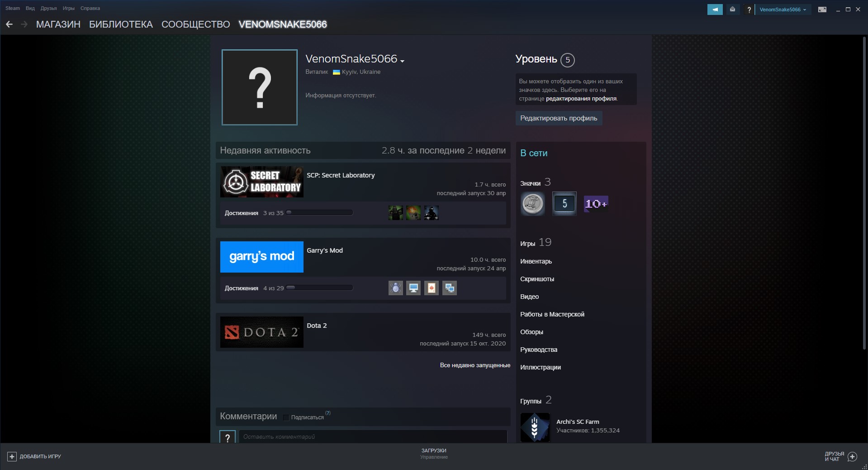This screenshot has height=470, width=868.
Task: Click the Garry's Mod achievements progress bar
Action: pos(319,288)
